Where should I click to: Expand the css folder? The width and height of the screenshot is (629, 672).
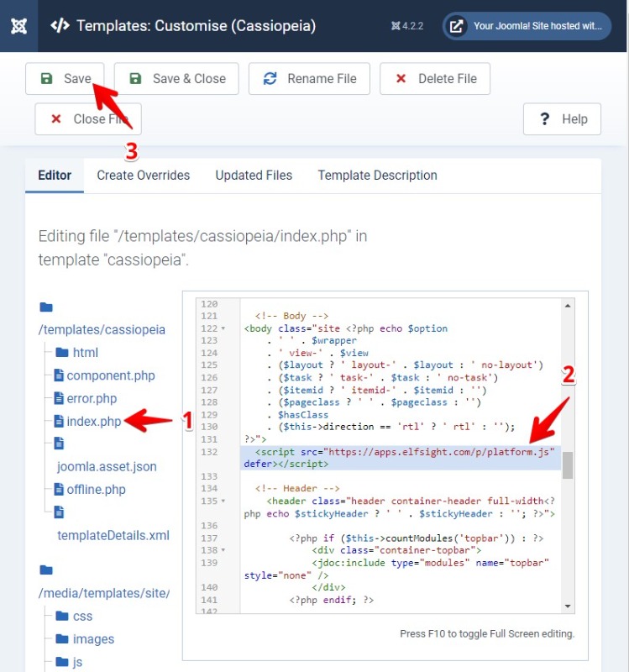82,617
